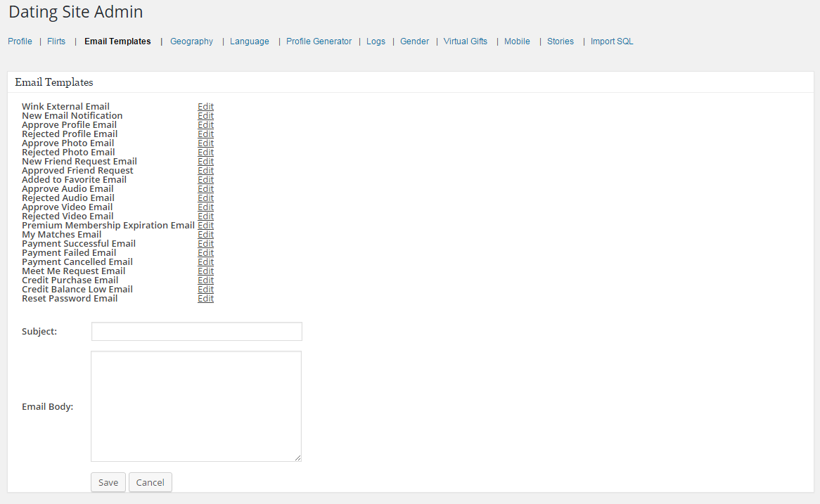Viewport: 820px width, 504px height.
Task: Switch to the Stories tab
Action: (x=560, y=41)
